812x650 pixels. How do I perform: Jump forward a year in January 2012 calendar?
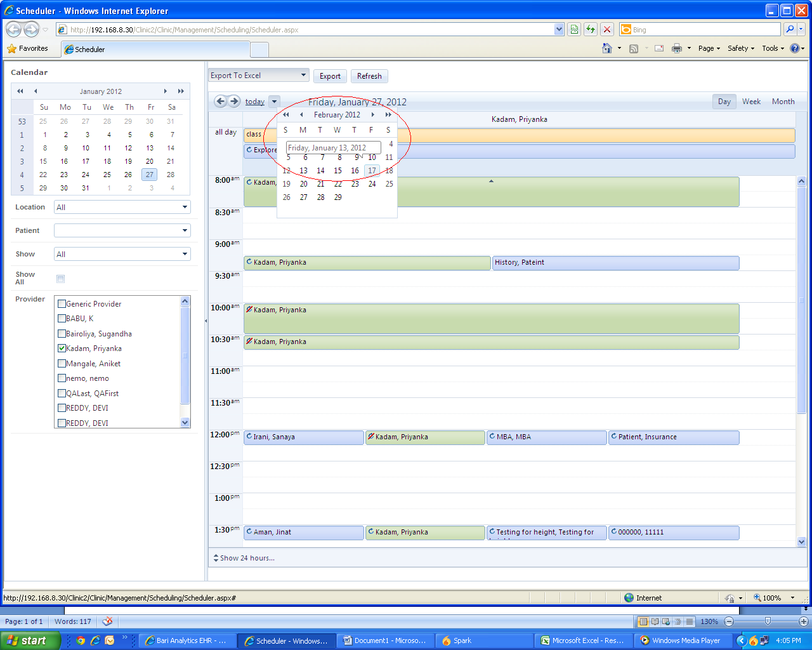[x=181, y=91]
